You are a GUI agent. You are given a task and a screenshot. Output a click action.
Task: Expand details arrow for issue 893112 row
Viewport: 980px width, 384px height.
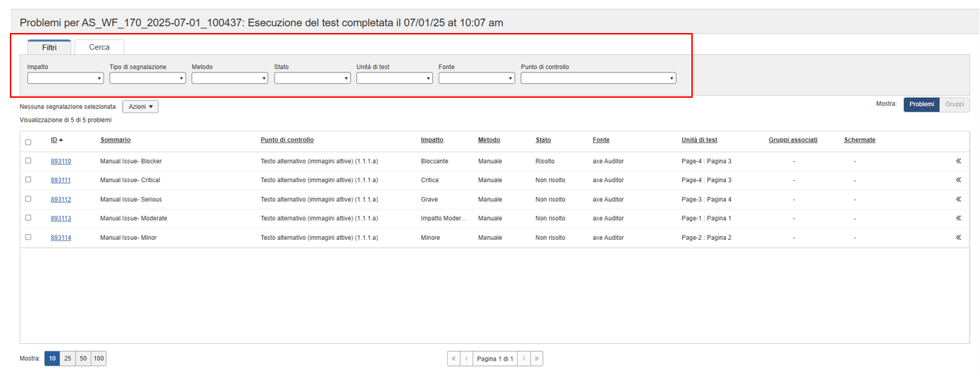coord(958,199)
